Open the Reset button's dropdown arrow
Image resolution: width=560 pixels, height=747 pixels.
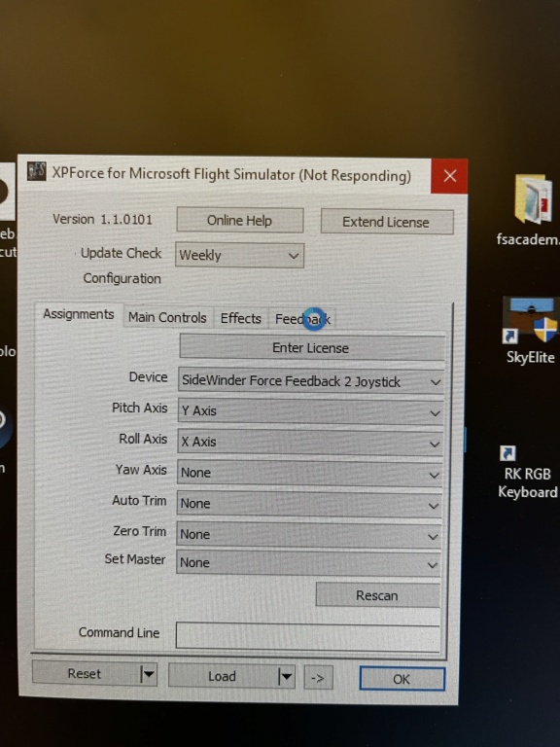[x=148, y=674]
